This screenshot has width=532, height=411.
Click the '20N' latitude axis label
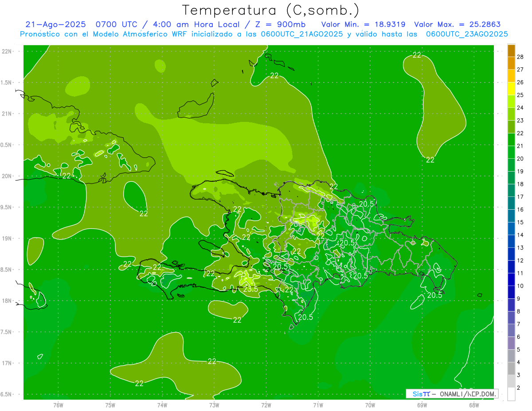tap(8, 176)
